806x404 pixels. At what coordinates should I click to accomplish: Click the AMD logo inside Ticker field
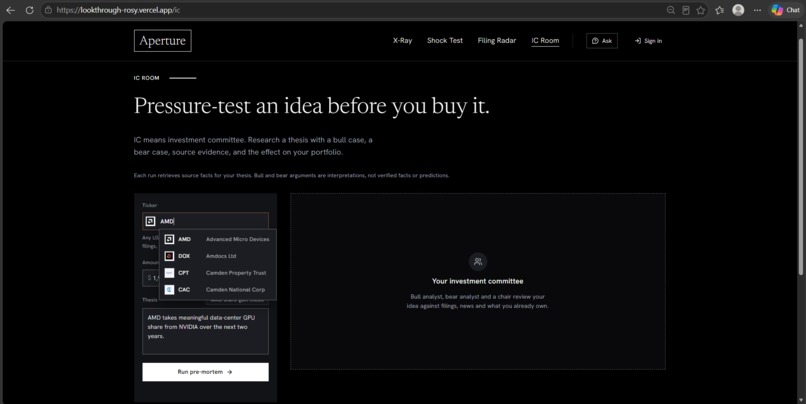click(x=150, y=221)
